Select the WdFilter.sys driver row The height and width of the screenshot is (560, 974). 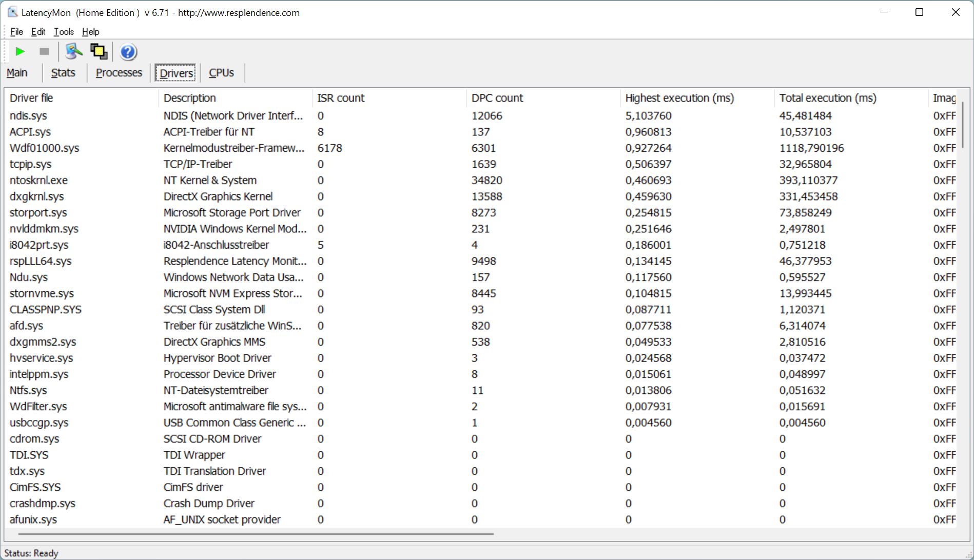[x=481, y=407]
